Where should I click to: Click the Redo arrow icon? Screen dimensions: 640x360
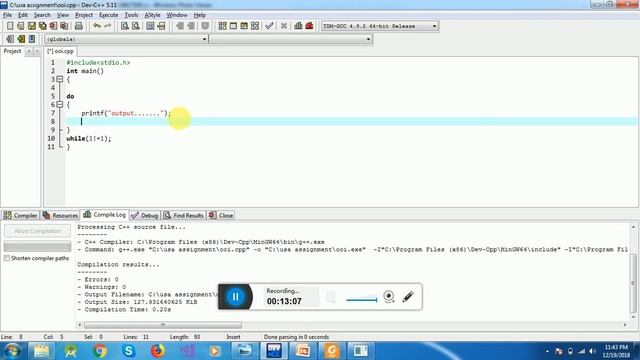tap(108, 26)
